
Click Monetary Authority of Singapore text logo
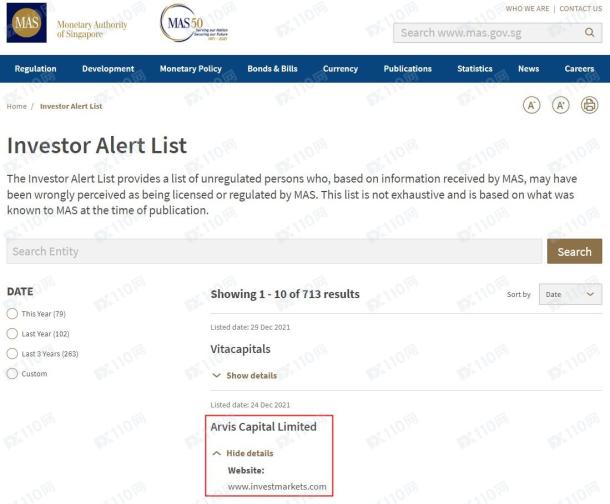tap(92, 29)
